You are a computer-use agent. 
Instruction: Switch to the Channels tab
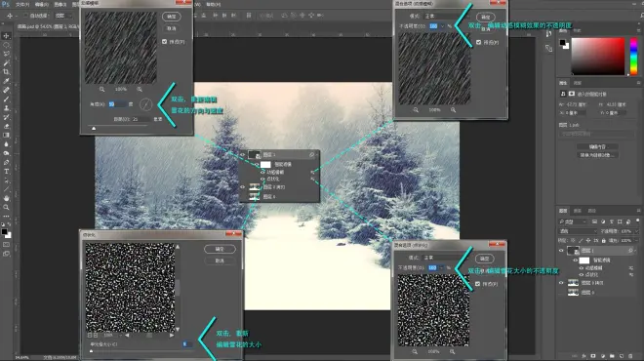[578, 211]
